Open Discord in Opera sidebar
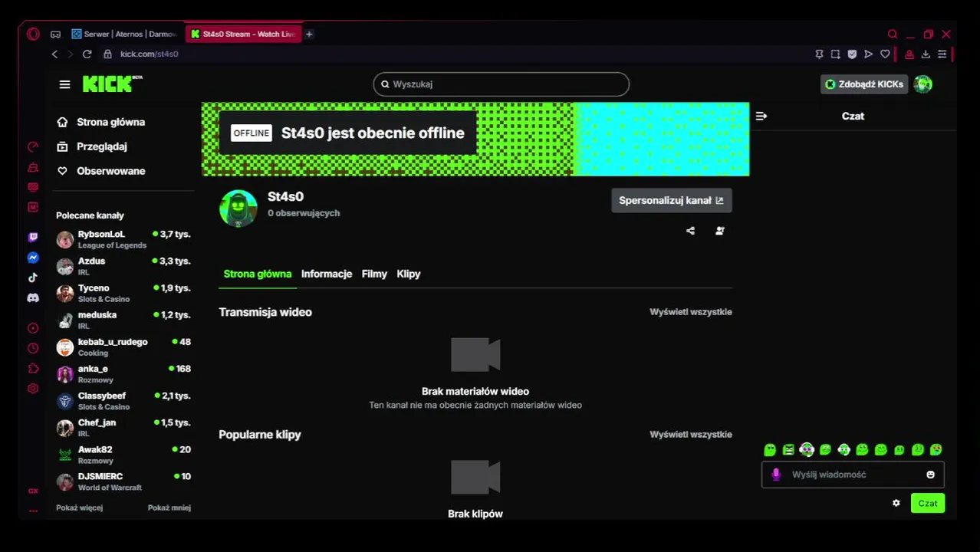The image size is (980, 552). [33, 297]
